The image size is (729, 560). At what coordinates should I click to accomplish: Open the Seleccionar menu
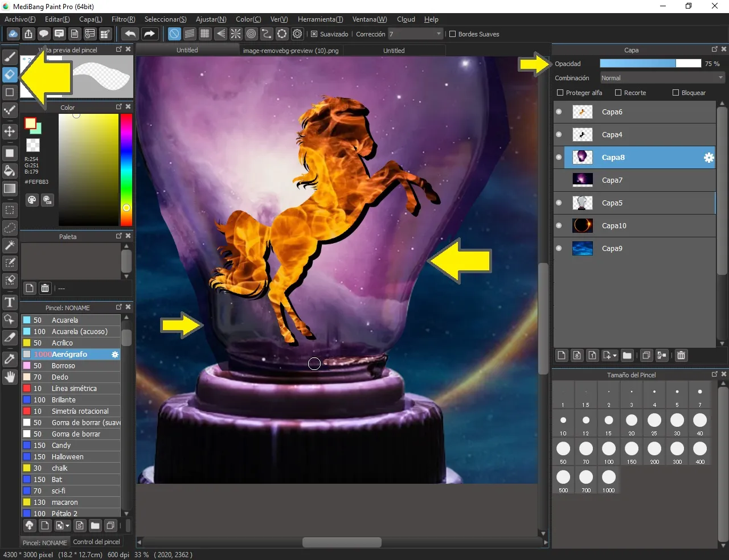click(x=165, y=19)
